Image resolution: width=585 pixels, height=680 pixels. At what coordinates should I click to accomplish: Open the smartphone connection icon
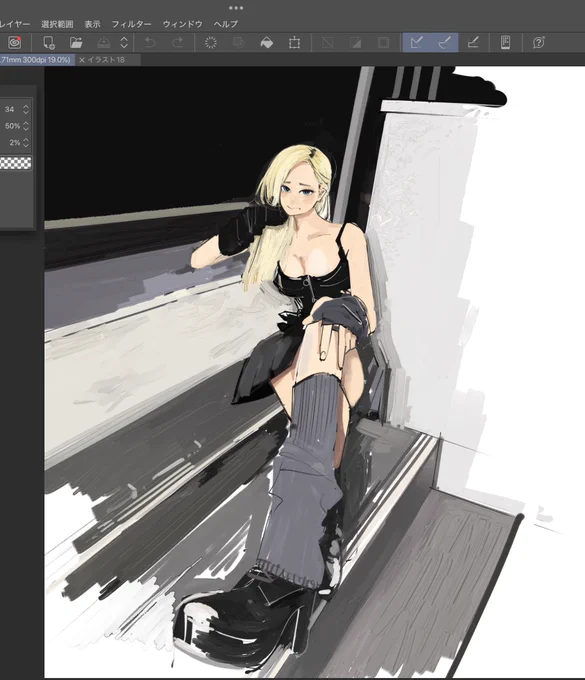(505, 42)
